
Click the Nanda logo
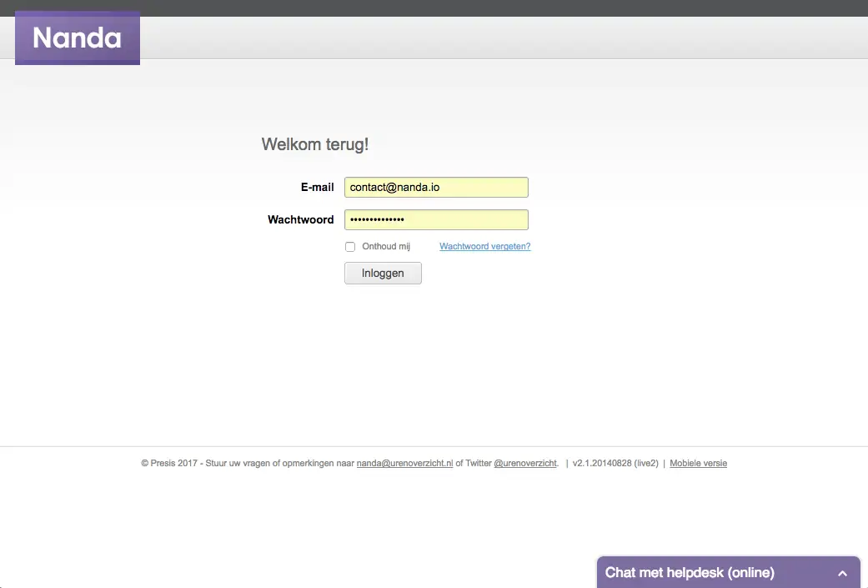tap(78, 38)
